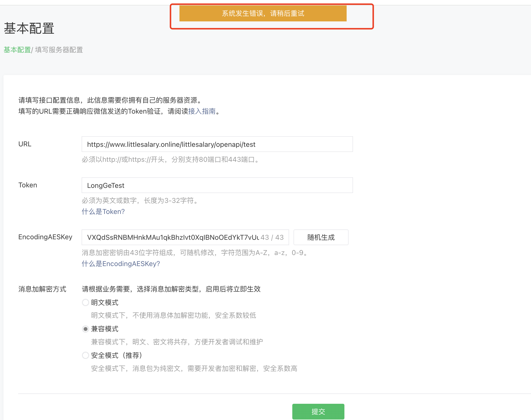This screenshot has height=420, width=531.
Task: Click the URL field label
Action: 25,144
